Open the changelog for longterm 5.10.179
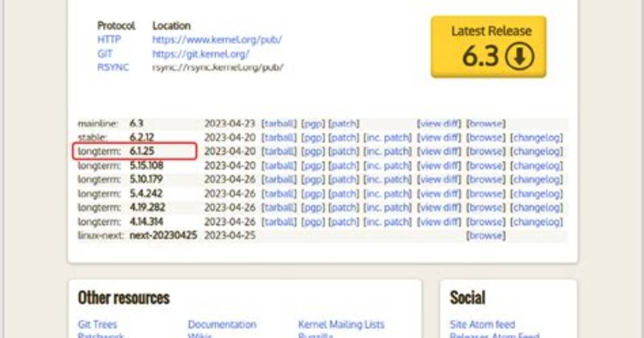This screenshot has width=644, height=338. tap(536, 179)
